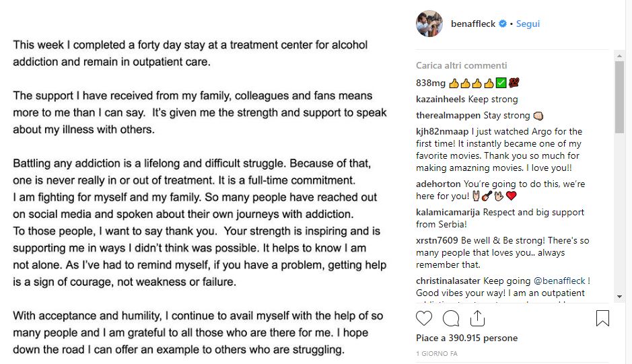The width and height of the screenshot is (632, 364).
Task: Open adehorton commenter profile
Action: [x=438, y=184]
